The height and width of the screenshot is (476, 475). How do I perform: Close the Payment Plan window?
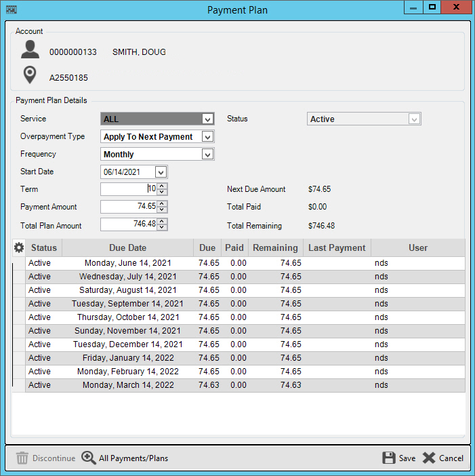point(456,7)
